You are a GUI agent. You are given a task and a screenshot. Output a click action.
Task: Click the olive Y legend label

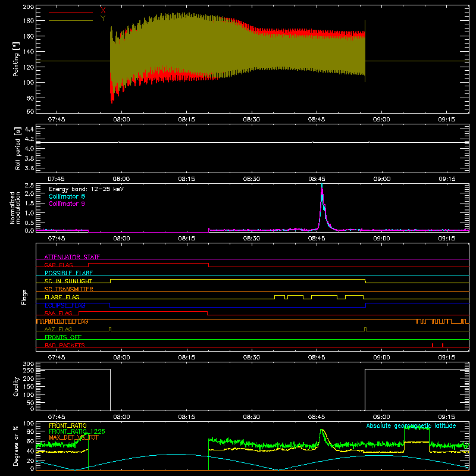point(103,18)
